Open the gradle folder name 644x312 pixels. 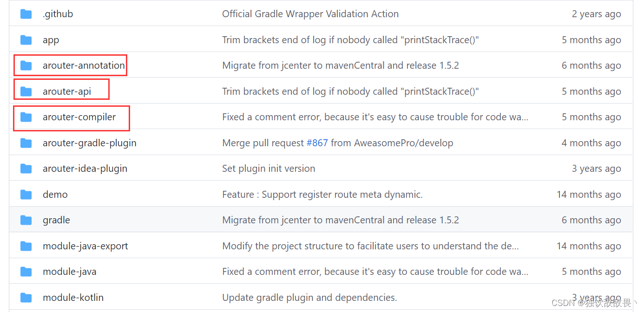tap(56, 220)
